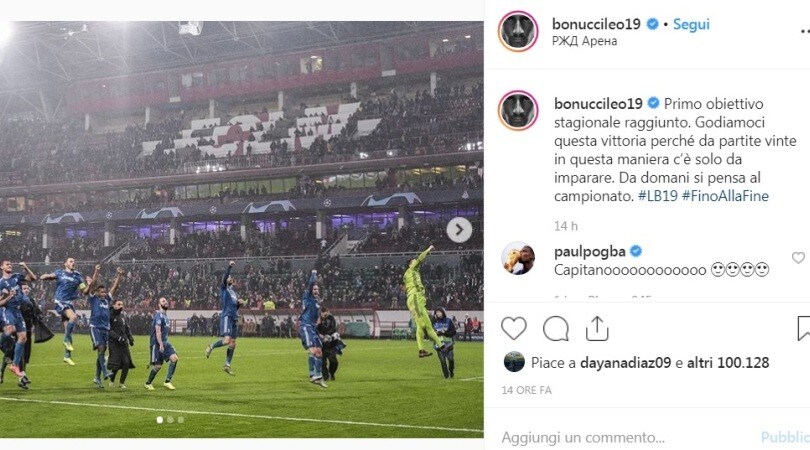Image resolution: width=810 pixels, height=450 pixels.
Task: Open comments with the speech bubble icon
Action: tap(556, 329)
